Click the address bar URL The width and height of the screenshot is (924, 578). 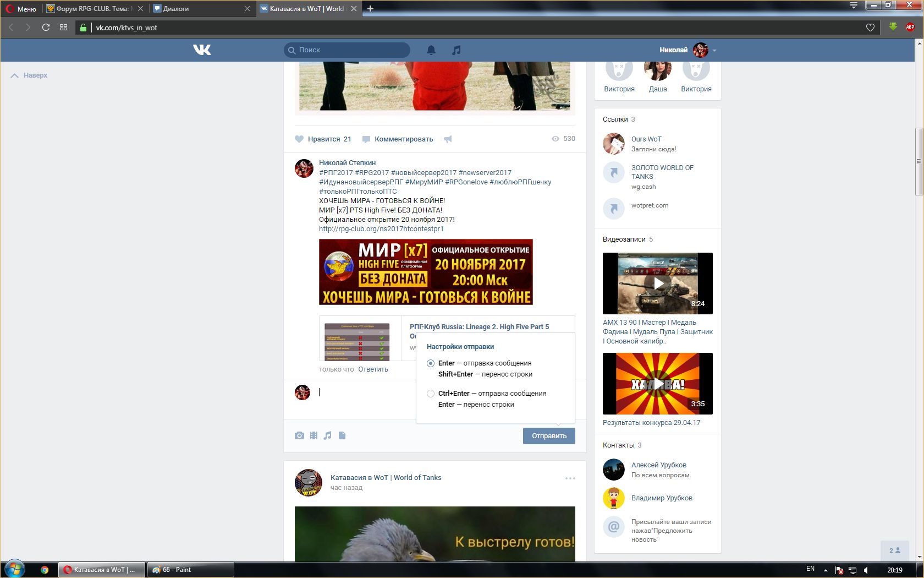click(x=127, y=28)
